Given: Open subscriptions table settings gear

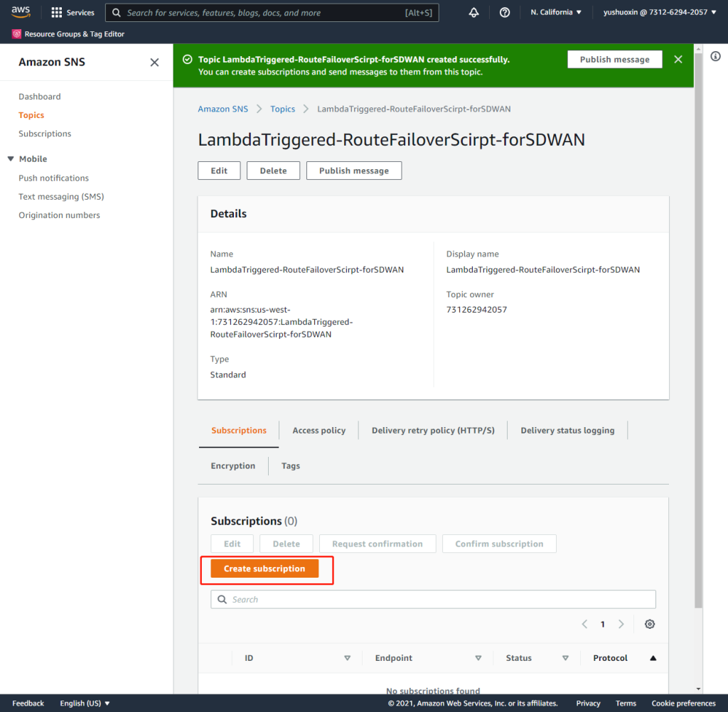Looking at the screenshot, I should (649, 624).
